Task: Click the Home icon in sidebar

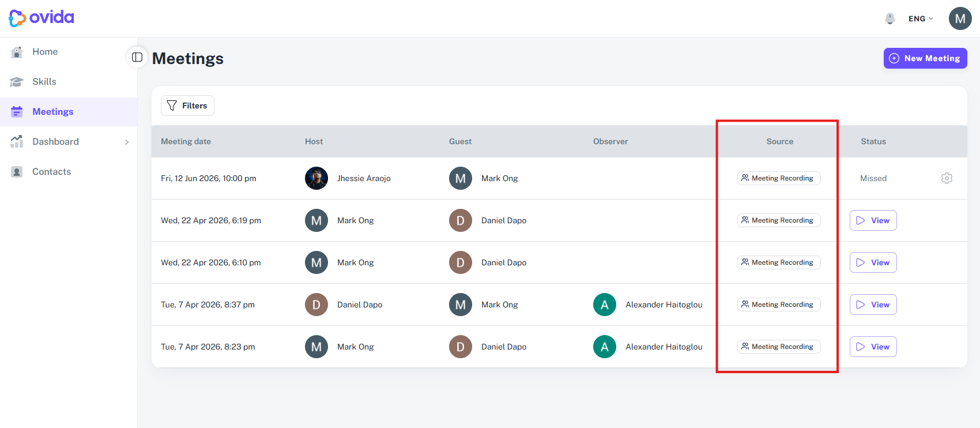Action: pos(17,52)
